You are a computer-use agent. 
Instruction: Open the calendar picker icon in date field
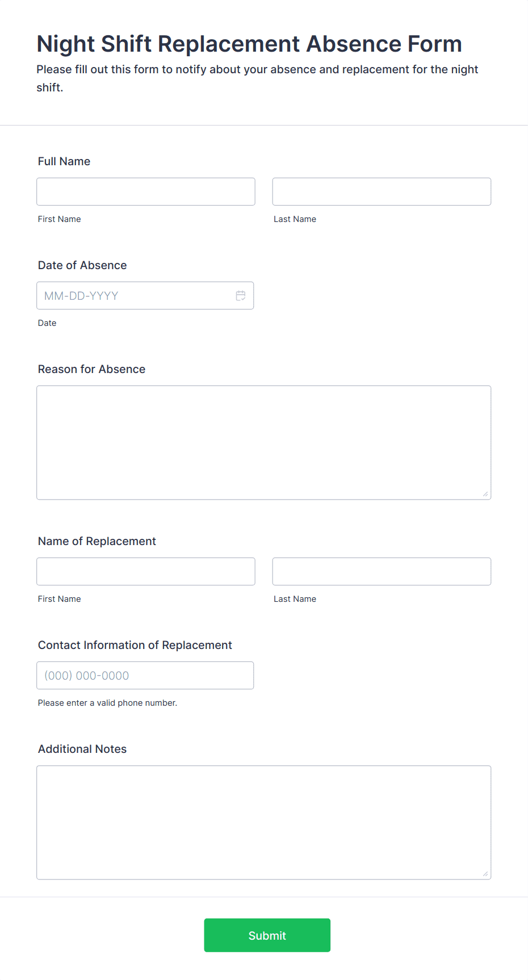coord(241,296)
